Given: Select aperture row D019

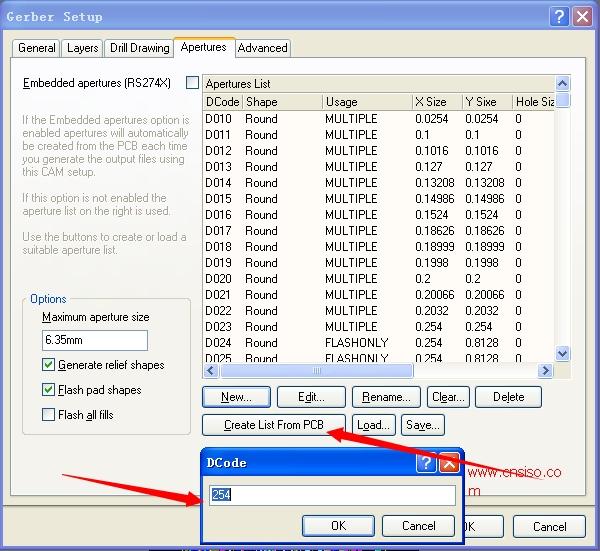Looking at the screenshot, I should click(378, 262).
